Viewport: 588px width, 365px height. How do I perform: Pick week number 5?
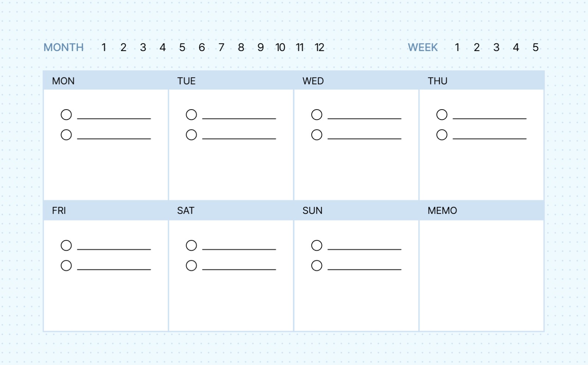tap(536, 47)
